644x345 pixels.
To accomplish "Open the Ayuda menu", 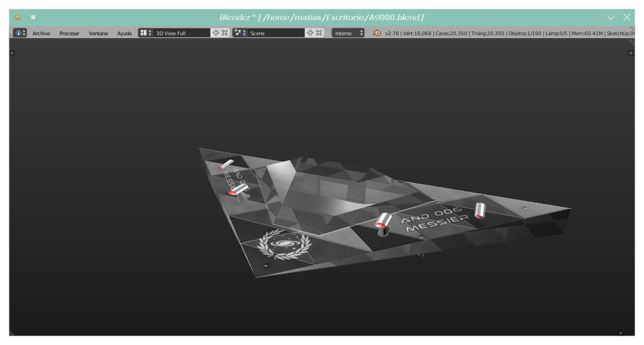I will pyautogui.click(x=124, y=33).
